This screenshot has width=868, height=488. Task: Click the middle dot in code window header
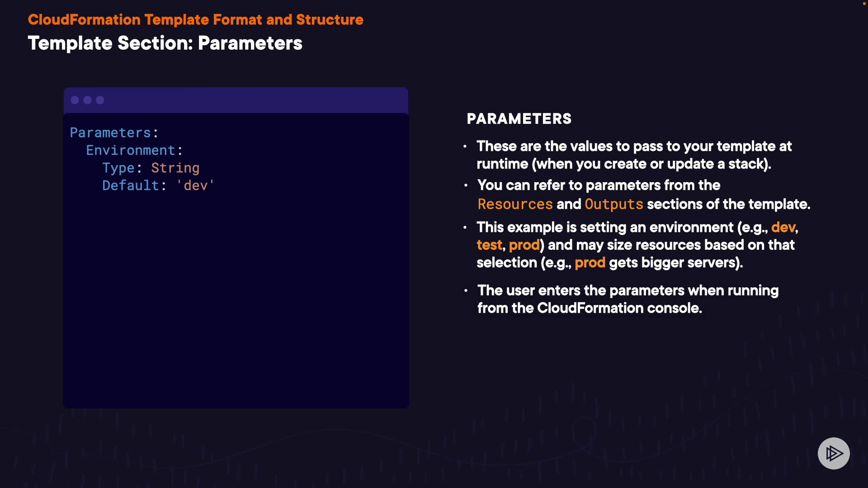88,100
